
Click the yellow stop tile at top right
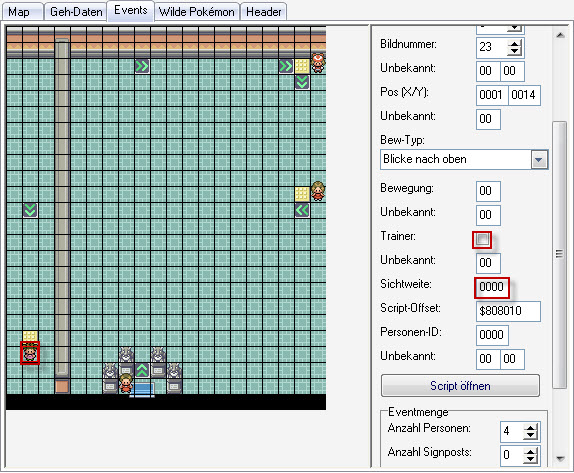[302, 66]
